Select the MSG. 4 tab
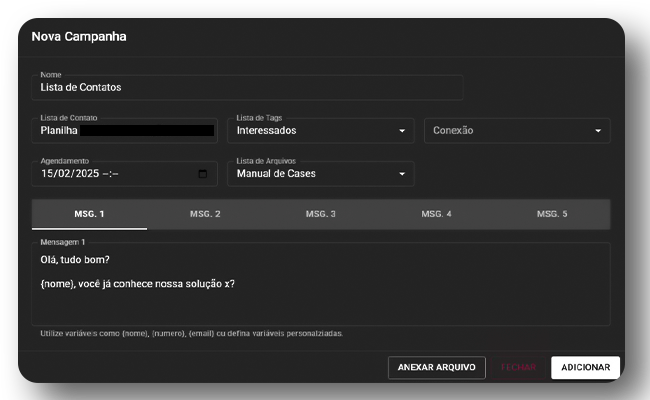 436,215
